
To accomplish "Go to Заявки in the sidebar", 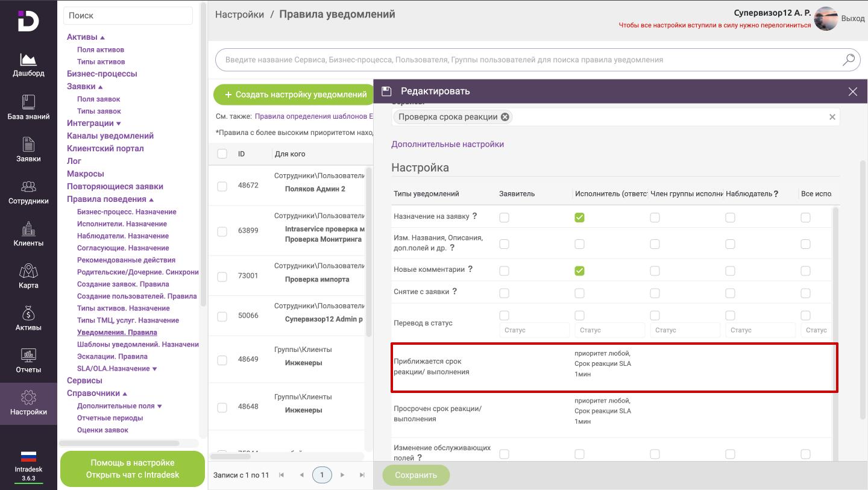I will coord(28,149).
